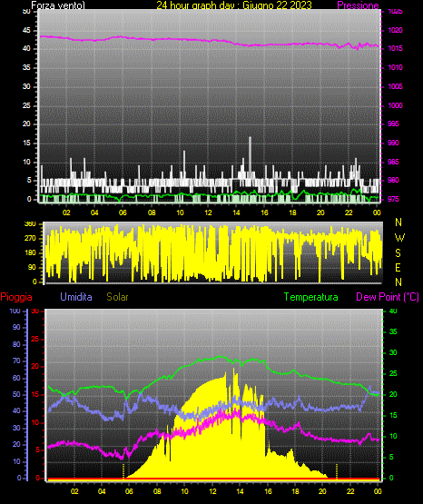Click hour 14 under the temperature graph

click(x=240, y=491)
